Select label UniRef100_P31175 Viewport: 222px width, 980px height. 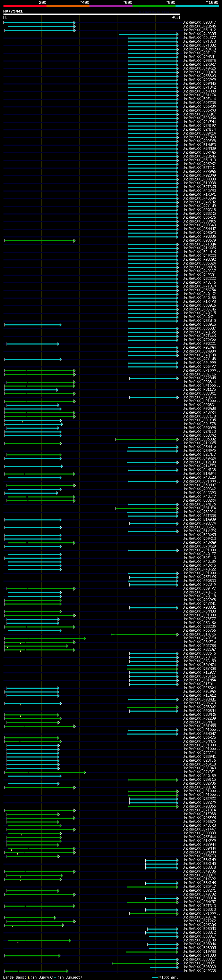[x=199, y=390]
